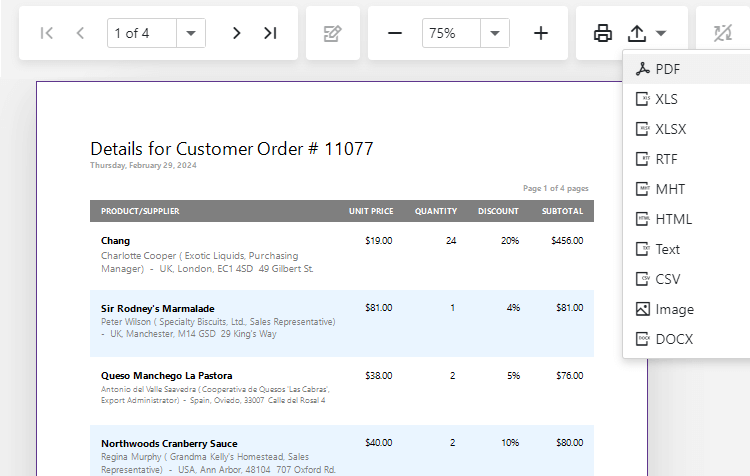Image resolution: width=750 pixels, height=476 pixels.
Task: Select HTML export format
Action: pyautogui.click(x=673, y=219)
